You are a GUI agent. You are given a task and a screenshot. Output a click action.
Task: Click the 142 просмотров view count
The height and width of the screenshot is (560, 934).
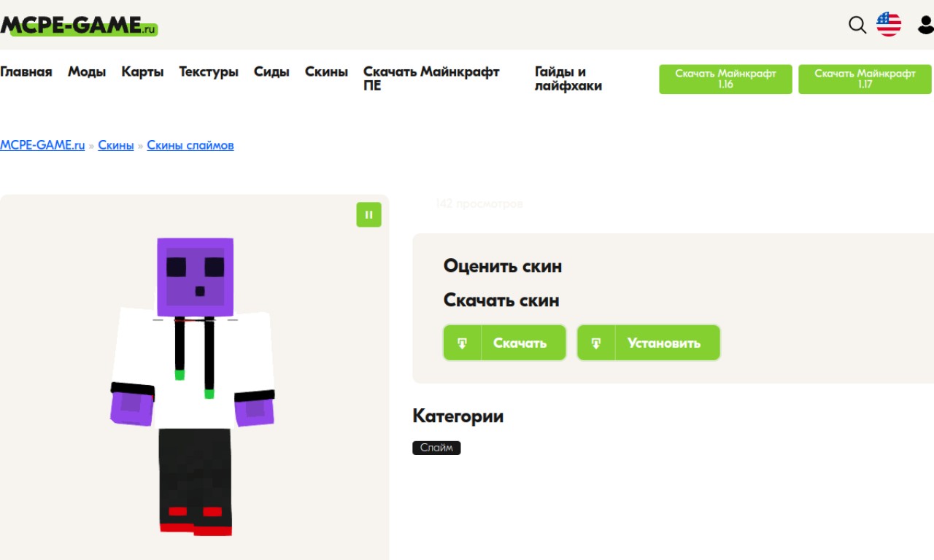click(x=479, y=204)
